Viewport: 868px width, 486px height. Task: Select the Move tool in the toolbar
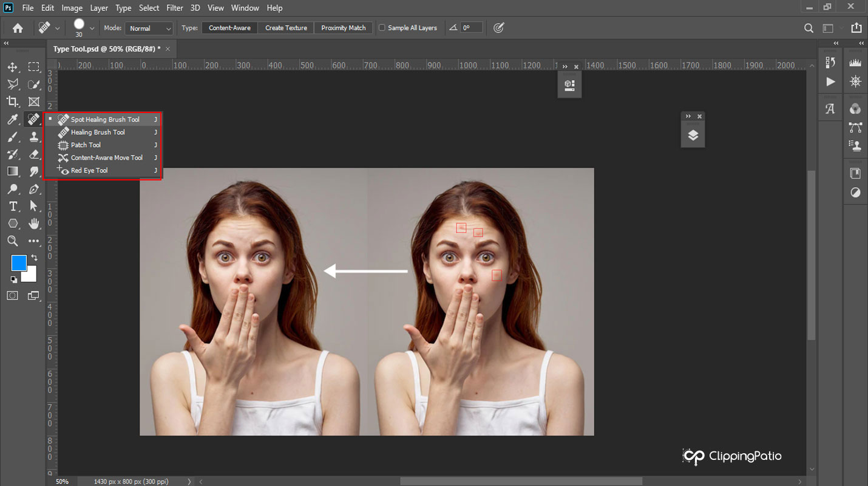(x=13, y=67)
